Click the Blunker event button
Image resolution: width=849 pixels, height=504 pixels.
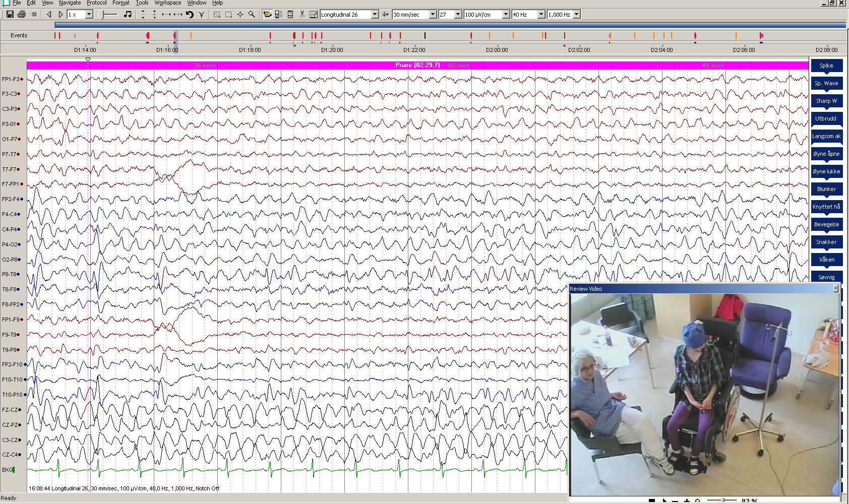coord(826,189)
